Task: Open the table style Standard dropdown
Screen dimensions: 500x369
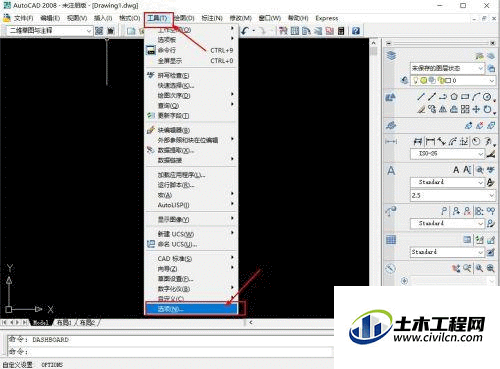Action: click(x=447, y=252)
